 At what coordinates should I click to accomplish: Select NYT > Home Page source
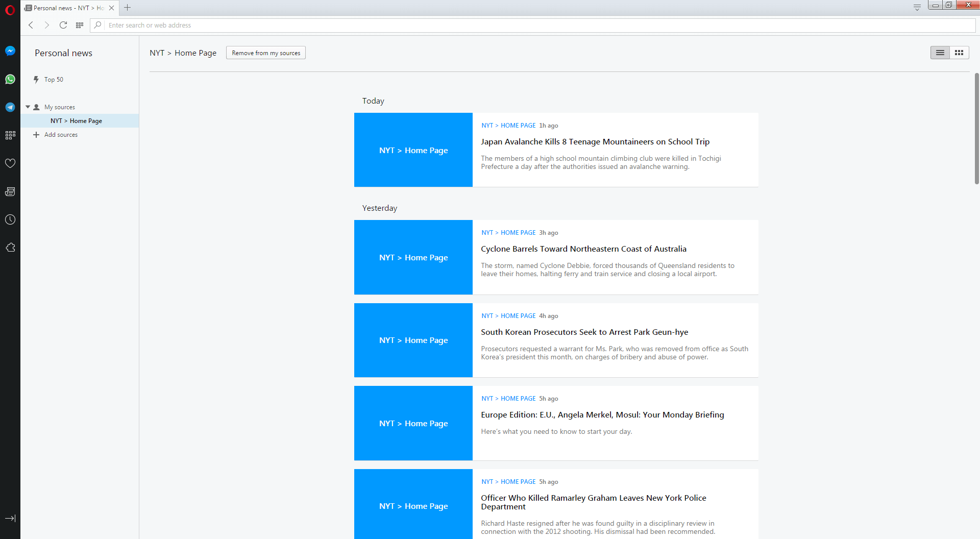tap(80, 121)
